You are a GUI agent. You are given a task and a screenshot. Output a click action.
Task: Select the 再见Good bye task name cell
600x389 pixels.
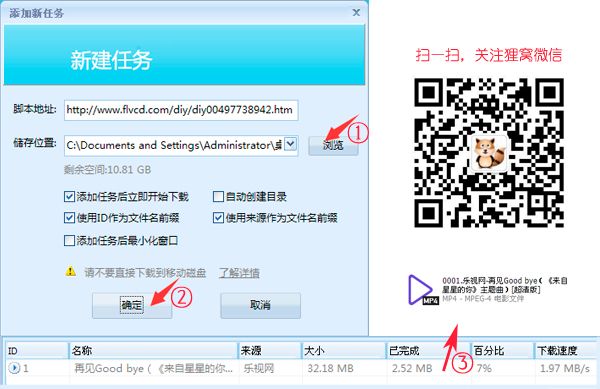click(x=153, y=368)
